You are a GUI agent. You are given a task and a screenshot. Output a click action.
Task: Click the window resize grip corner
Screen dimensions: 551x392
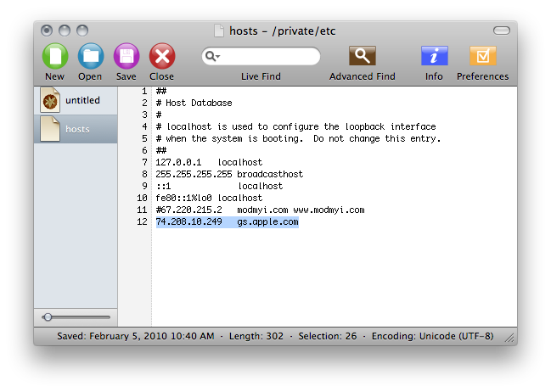[x=510, y=338]
